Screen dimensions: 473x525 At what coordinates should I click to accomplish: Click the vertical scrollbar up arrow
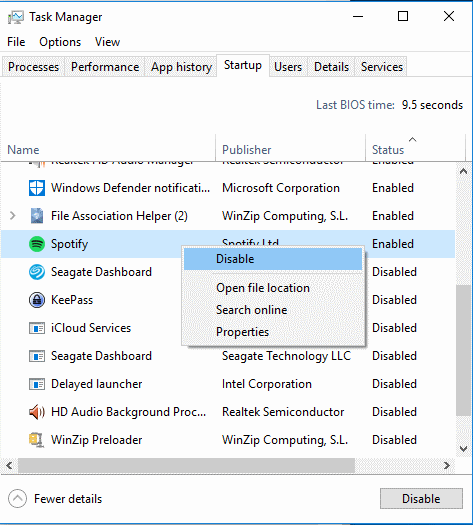[463, 172]
